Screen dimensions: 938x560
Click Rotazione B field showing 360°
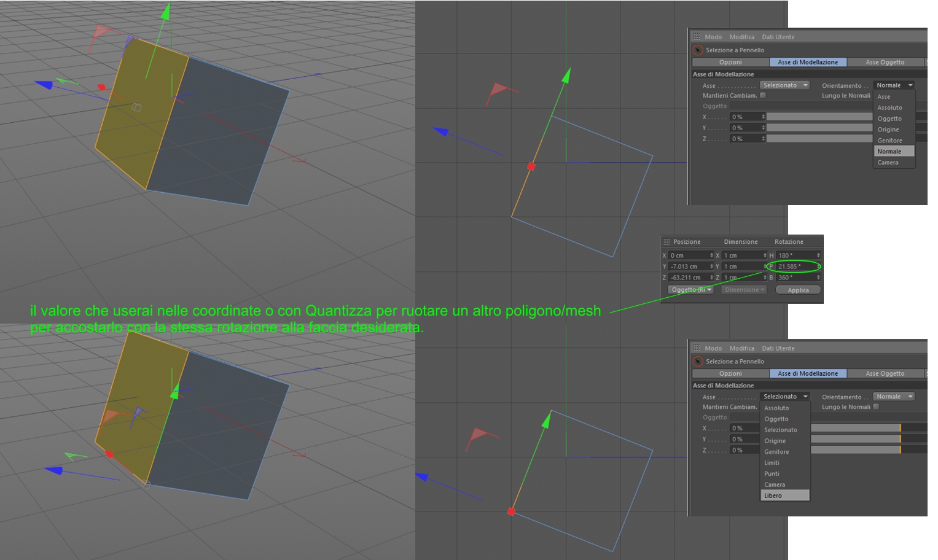pos(798,278)
